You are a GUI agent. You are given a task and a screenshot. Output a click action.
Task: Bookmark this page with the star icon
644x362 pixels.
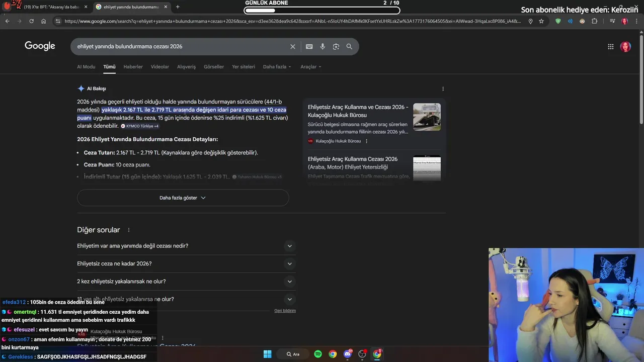tap(541, 21)
